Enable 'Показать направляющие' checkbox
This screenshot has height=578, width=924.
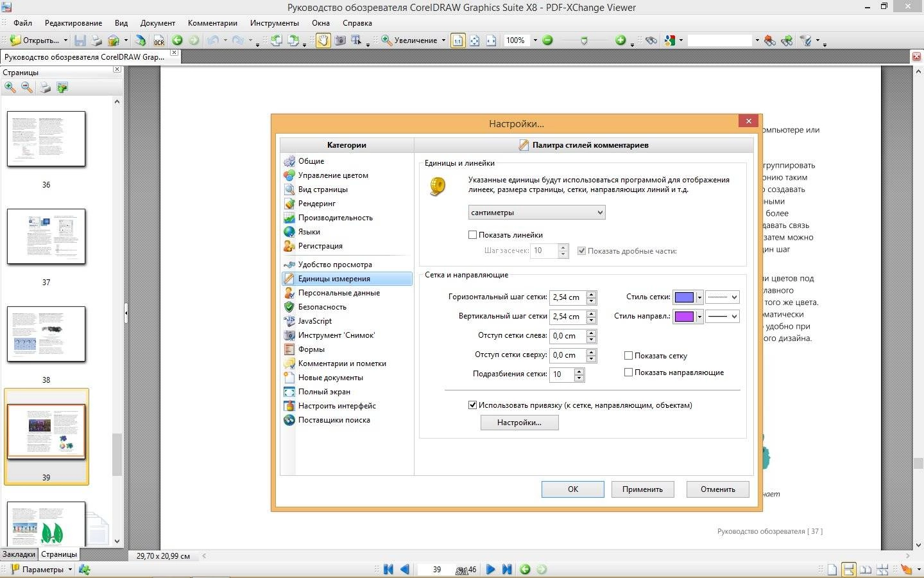[x=629, y=372]
